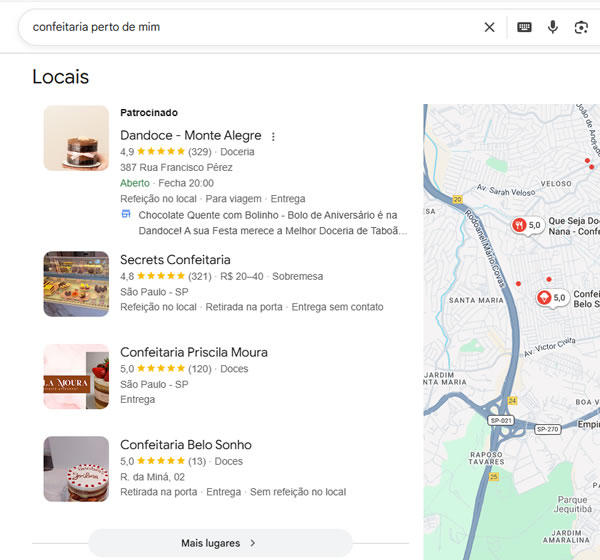Click the Raposo Tavares label on map
The width and height of the screenshot is (600, 560).
click(486, 458)
